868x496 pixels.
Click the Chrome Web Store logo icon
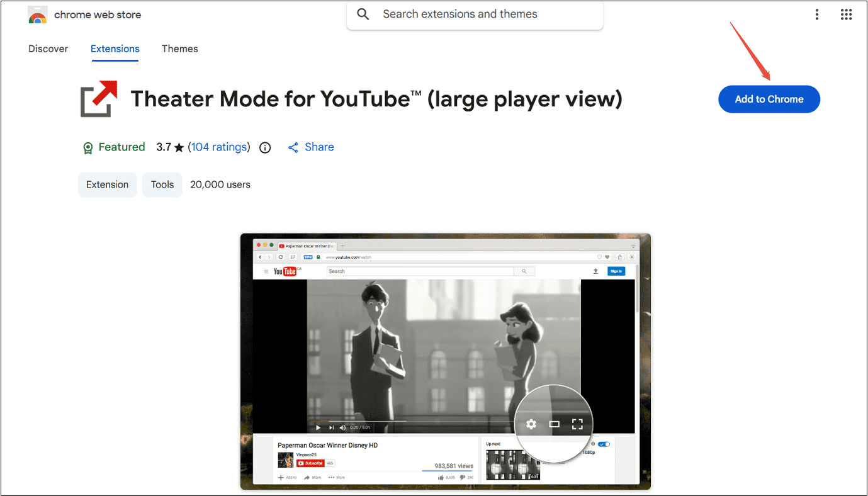[x=37, y=14]
